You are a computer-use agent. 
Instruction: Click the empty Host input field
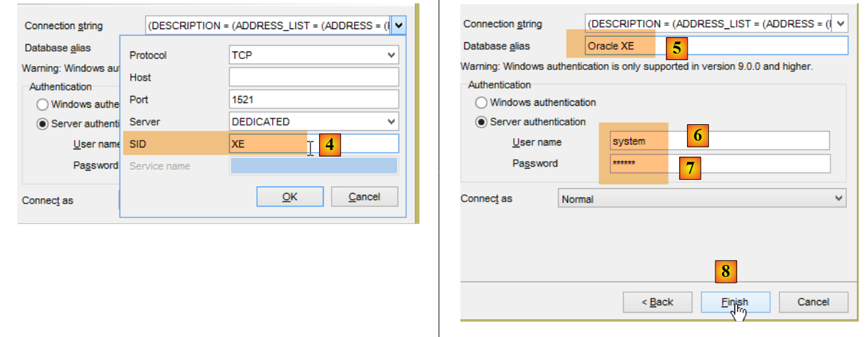(x=314, y=77)
